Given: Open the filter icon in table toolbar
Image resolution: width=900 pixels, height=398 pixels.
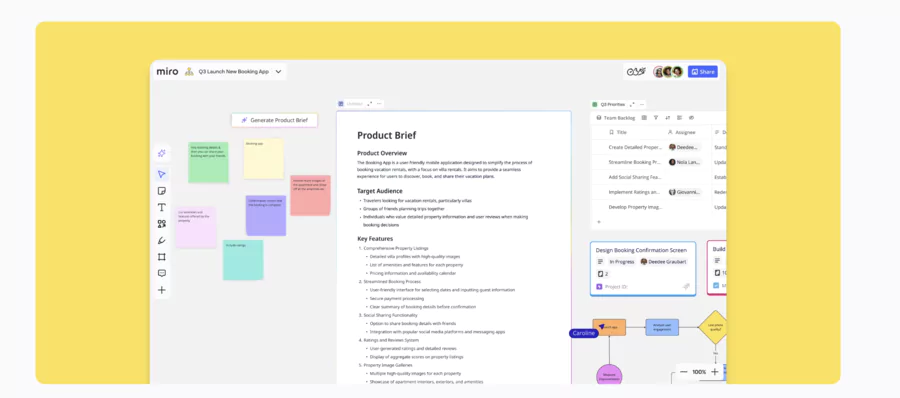Looking at the screenshot, I should point(656,118).
